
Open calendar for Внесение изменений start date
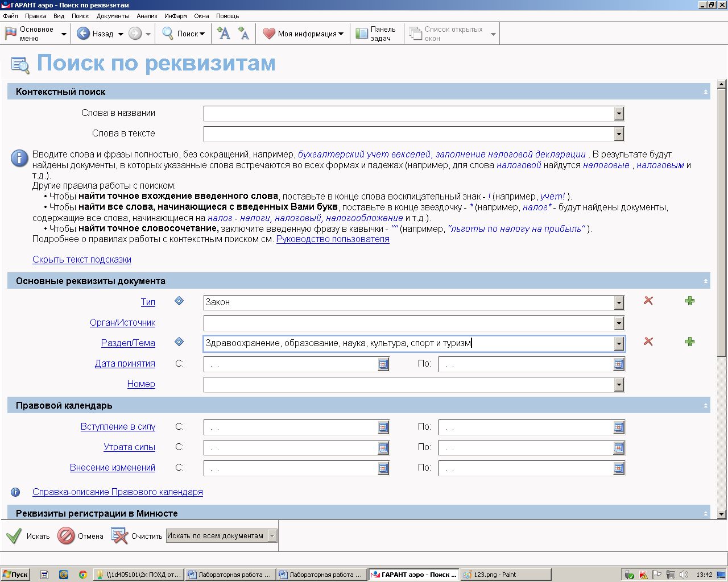coord(383,468)
